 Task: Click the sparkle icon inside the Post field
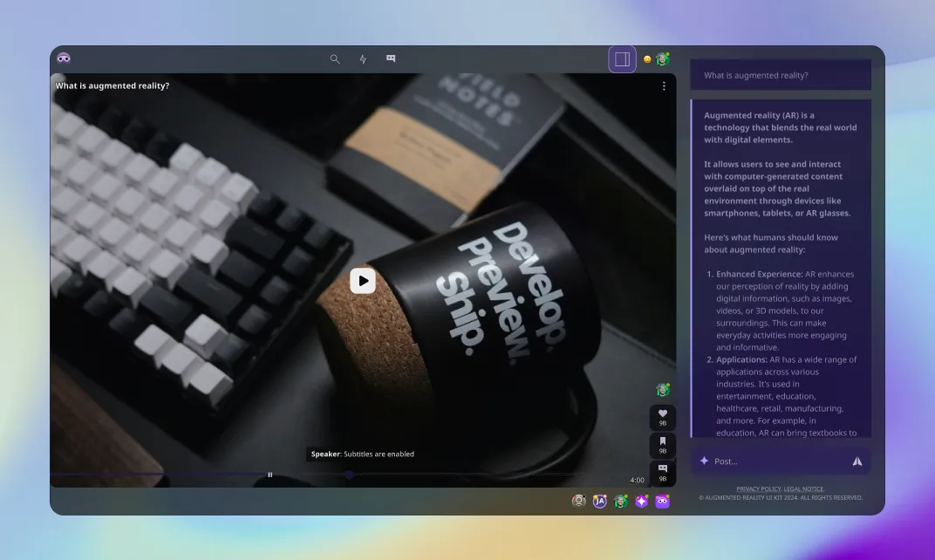pyautogui.click(x=704, y=461)
